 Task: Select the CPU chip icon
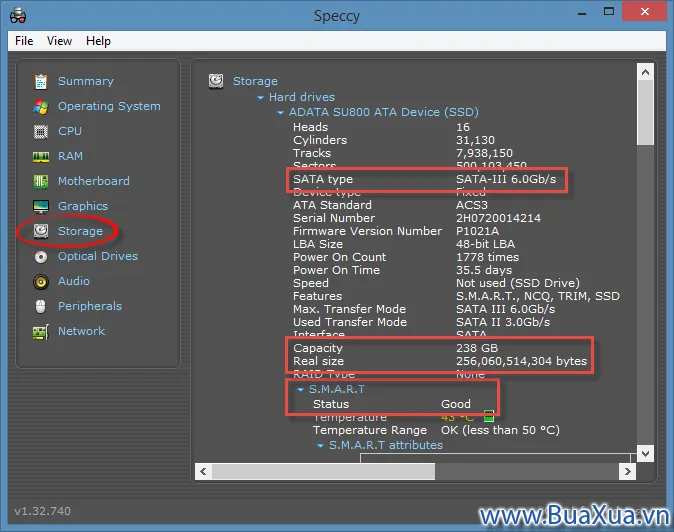tap(41, 131)
